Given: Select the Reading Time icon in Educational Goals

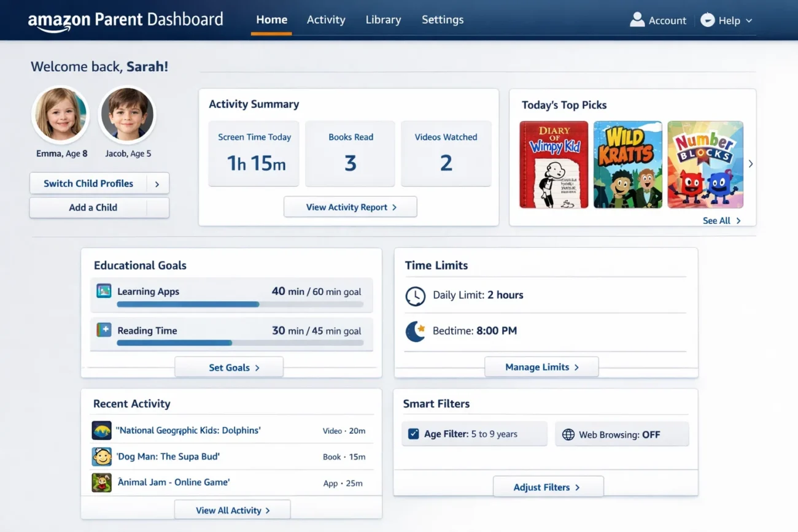Looking at the screenshot, I should pyautogui.click(x=103, y=331).
